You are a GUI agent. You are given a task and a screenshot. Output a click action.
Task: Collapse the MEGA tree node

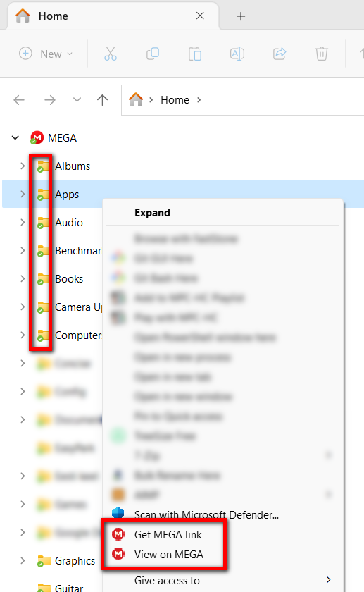(15, 138)
